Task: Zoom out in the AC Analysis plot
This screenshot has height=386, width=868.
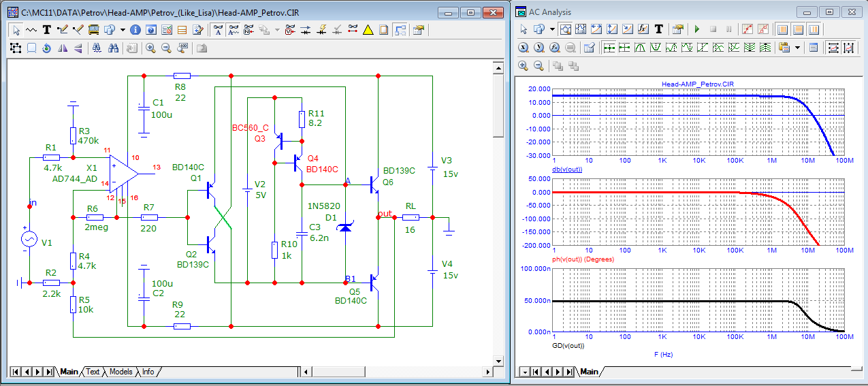Action: pos(539,66)
